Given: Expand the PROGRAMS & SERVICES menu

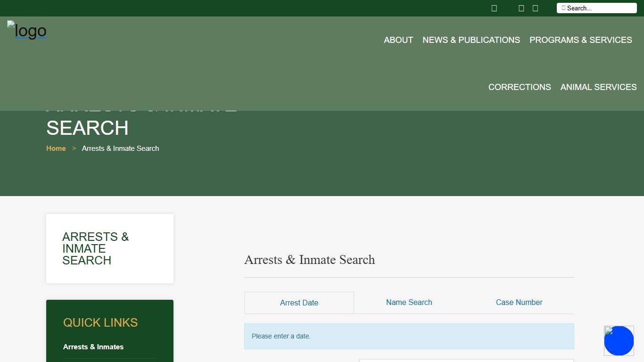Looking at the screenshot, I should click(580, 40).
